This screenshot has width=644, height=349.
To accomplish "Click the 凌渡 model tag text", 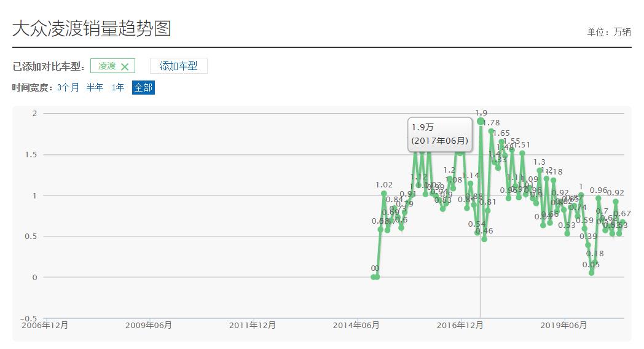I will [x=107, y=66].
